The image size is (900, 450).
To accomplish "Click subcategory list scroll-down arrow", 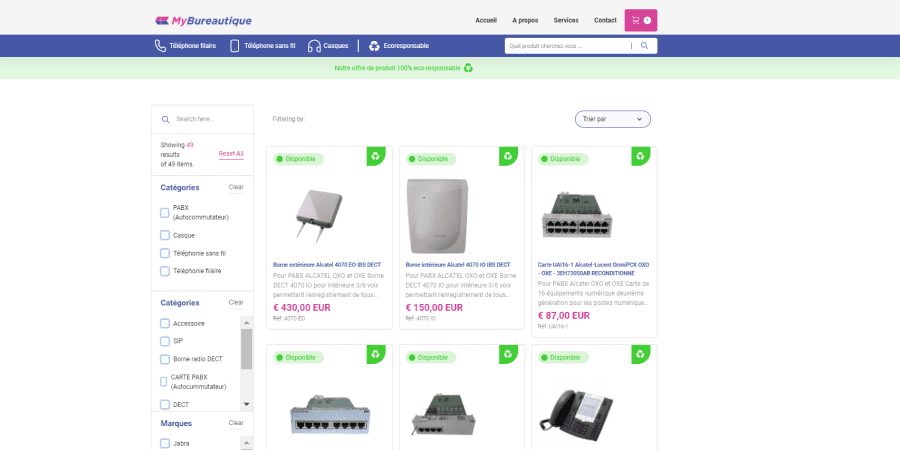I will 246,404.
